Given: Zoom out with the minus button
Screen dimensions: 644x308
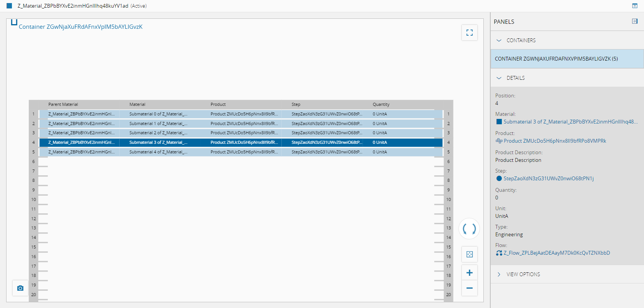Looking at the screenshot, I should 469,288.
